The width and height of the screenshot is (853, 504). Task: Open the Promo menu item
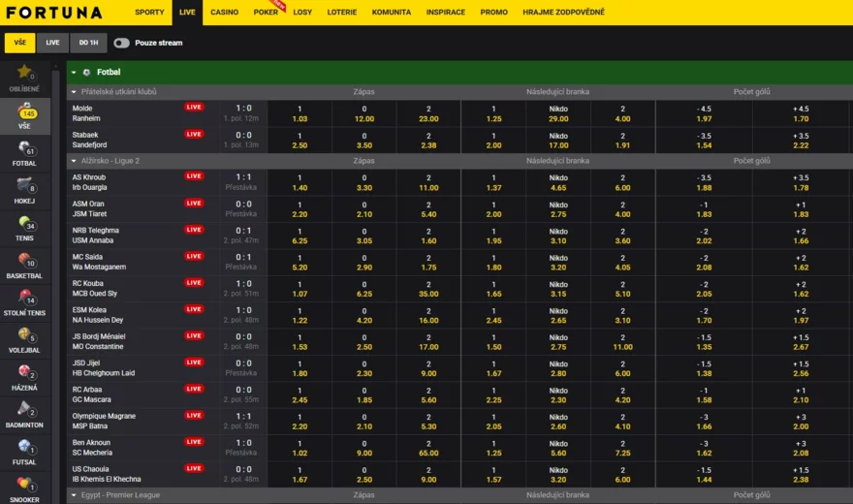tap(494, 12)
